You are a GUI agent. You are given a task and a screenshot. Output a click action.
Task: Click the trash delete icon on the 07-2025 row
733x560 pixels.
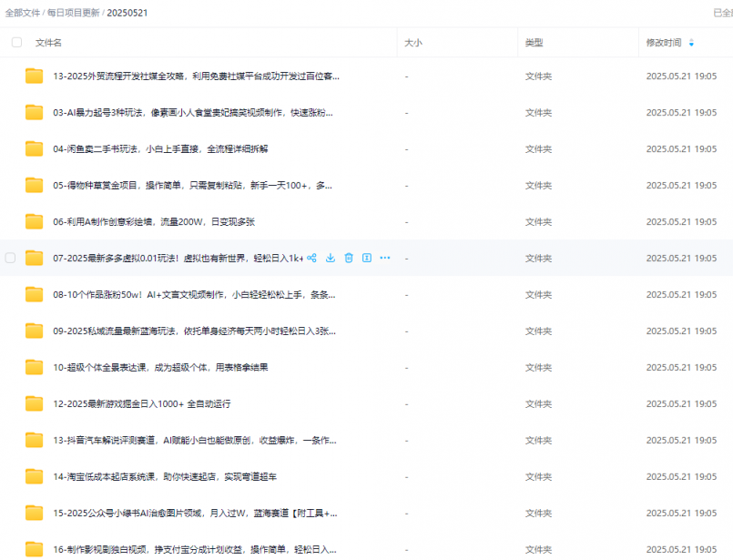349,258
